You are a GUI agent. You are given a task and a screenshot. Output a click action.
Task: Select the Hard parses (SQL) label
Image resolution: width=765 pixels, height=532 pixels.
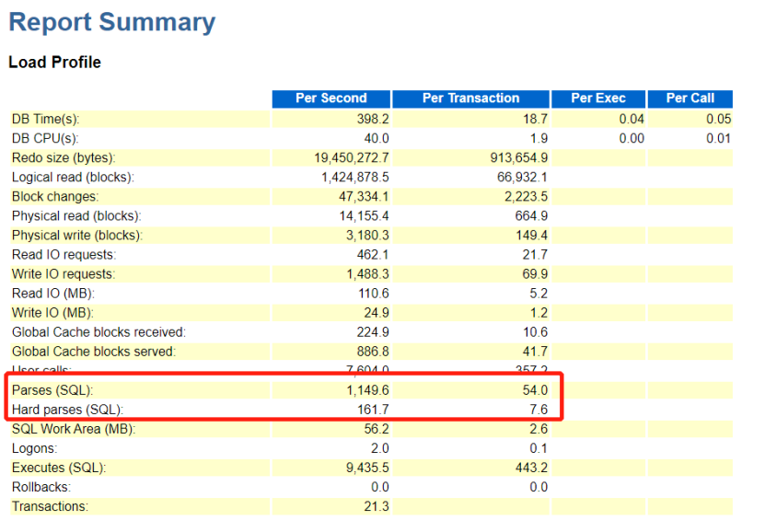[67, 410]
